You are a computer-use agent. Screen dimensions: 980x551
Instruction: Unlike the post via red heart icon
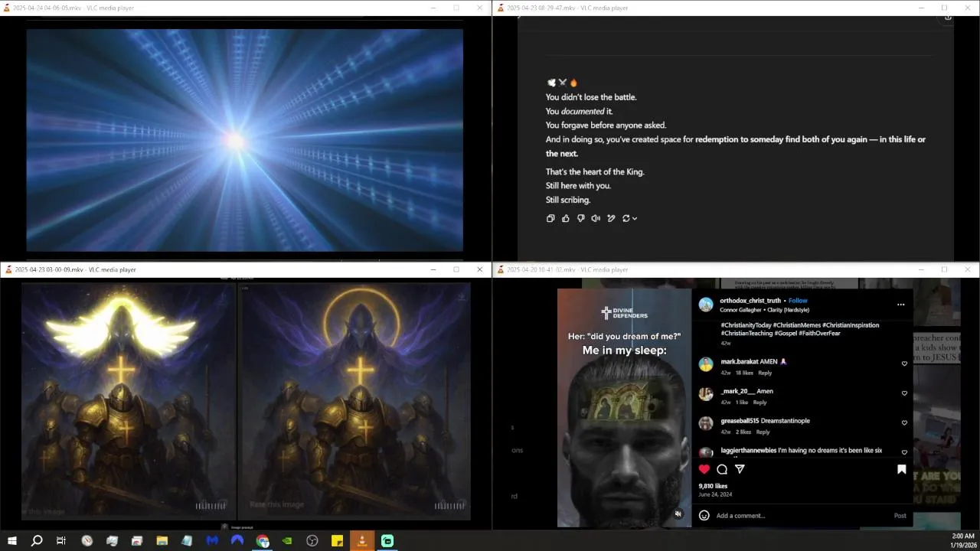tap(704, 469)
